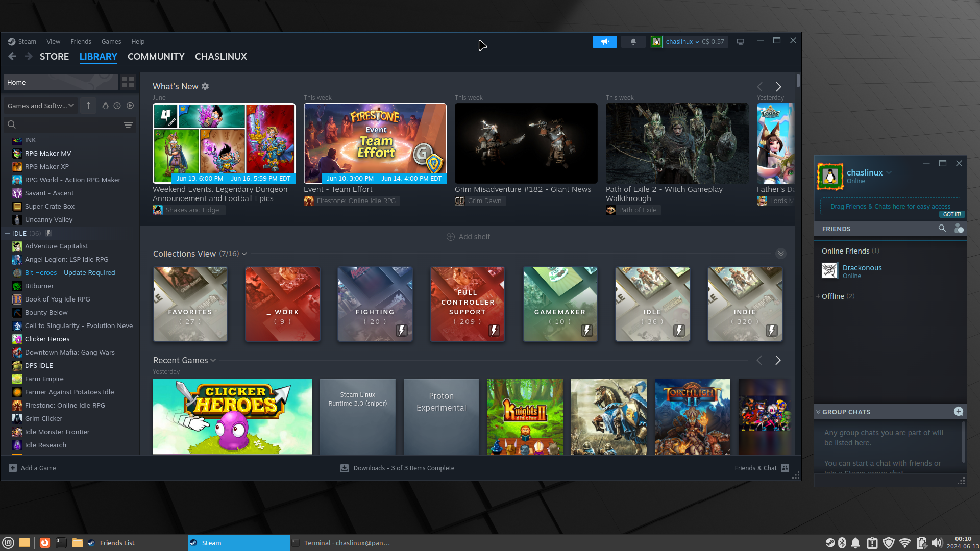980x551 pixels.
Task: Collapse the IDLE collection in sidebar
Action: tap(7, 233)
